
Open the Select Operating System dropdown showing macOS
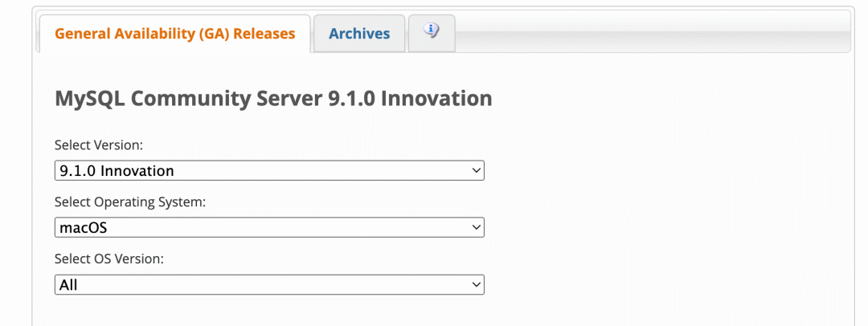pyautogui.click(x=269, y=227)
